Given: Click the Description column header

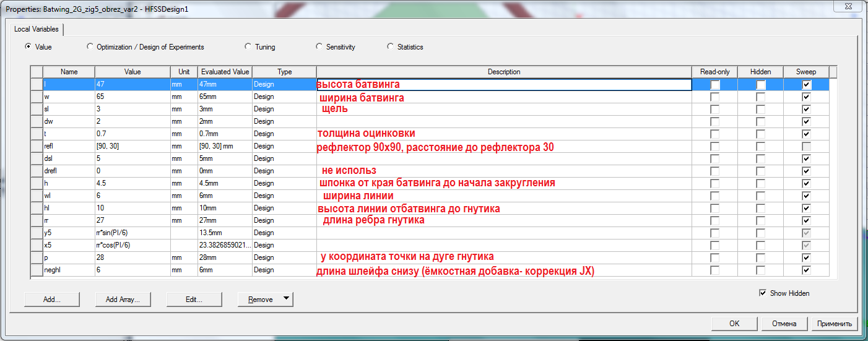Looking at the screenshot, I should coord(504,72).
